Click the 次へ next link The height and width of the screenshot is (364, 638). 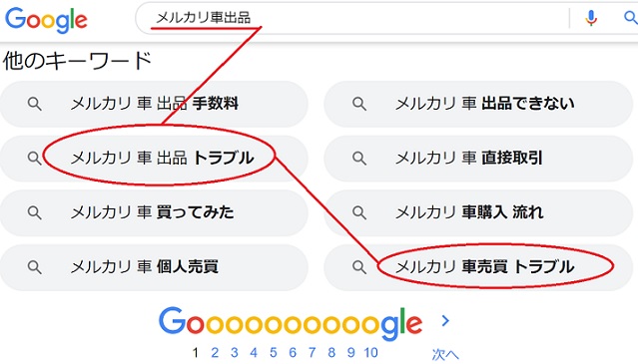click(445, 355)
